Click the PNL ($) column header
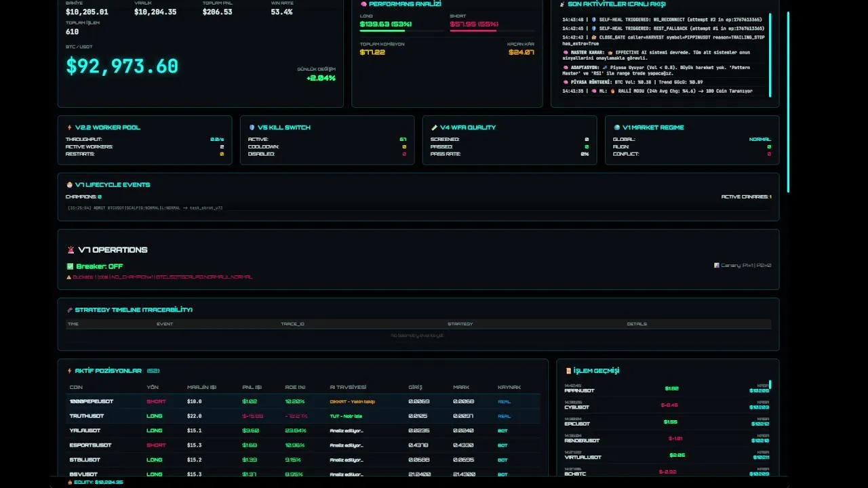The width and height of the screenshot is (868, 488). pyautogui.click(x=252, y=387)
